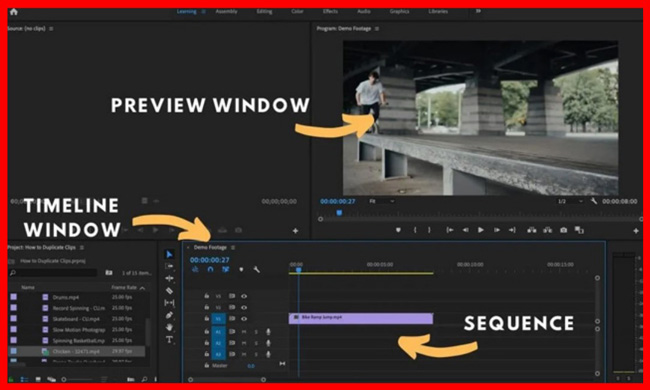Switch to the Color workspace tab
Viewport: 650px width, 390px height.
click(x=297, y=12)
